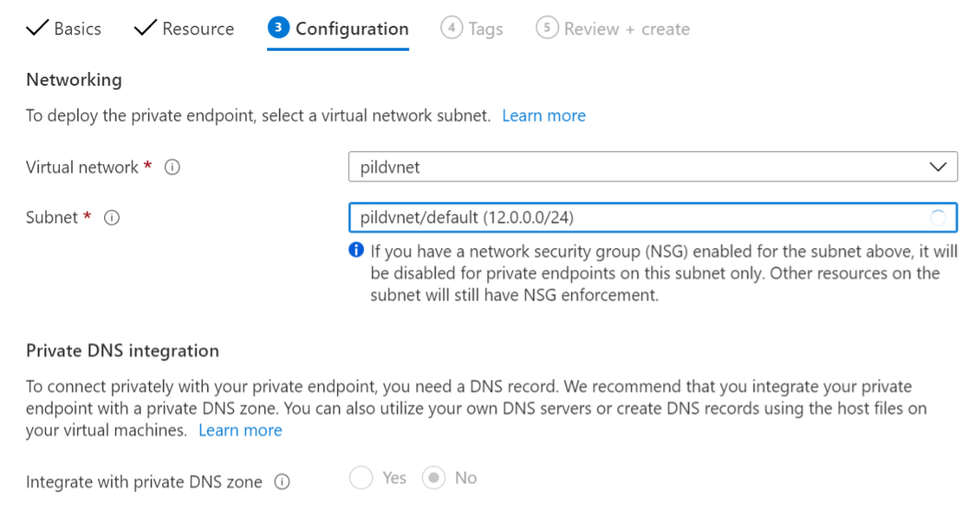
Task: Click the blue info icon in NSG notice
Action: pyautogui.click(x=356, y=251)
